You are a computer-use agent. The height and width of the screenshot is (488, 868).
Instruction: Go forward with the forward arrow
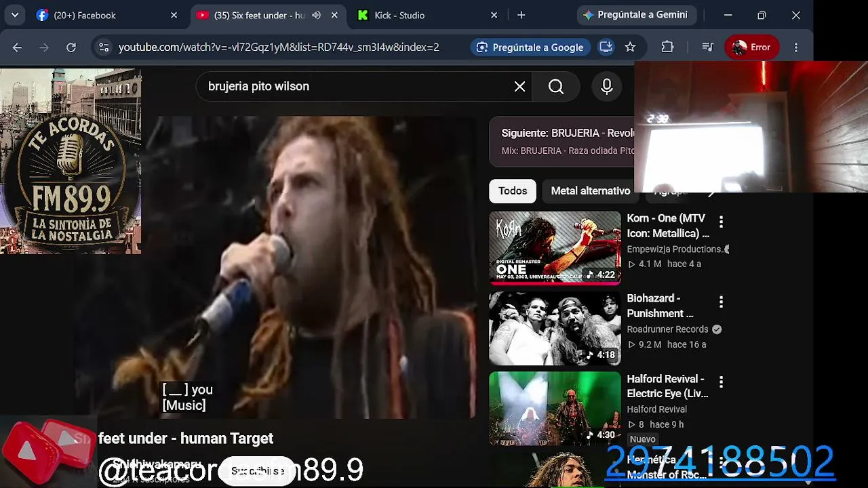(x=44, y=47)
